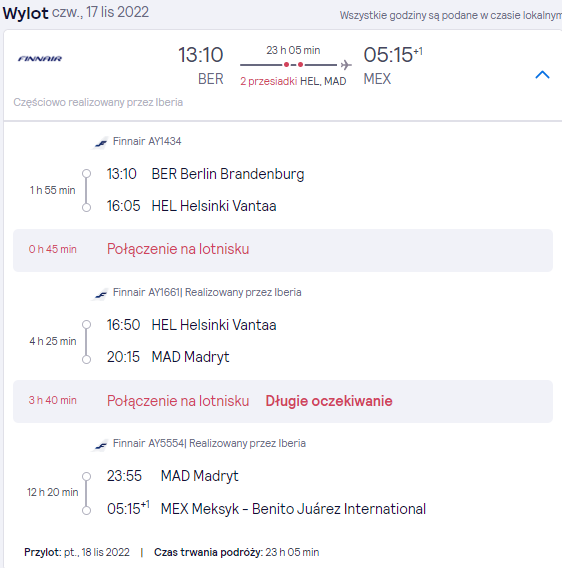Click the Finnair tail icon beside AY5554
Viewport: 562px width, 568px height.
(100, 444)
